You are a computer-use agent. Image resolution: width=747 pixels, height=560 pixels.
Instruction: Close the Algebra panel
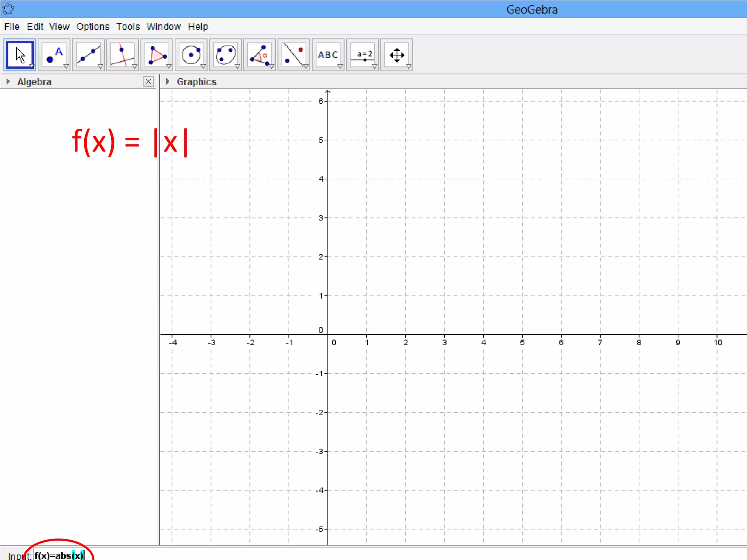coord(148,81)
